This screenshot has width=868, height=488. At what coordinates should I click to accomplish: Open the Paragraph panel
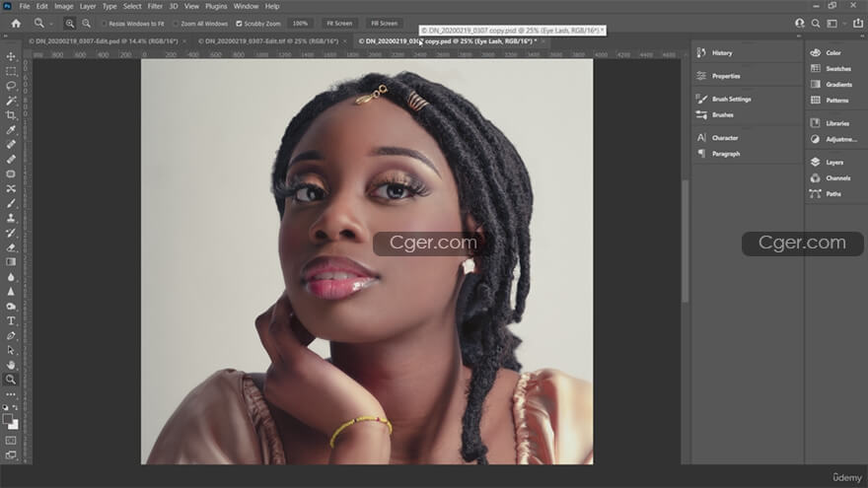click(718, 154)
